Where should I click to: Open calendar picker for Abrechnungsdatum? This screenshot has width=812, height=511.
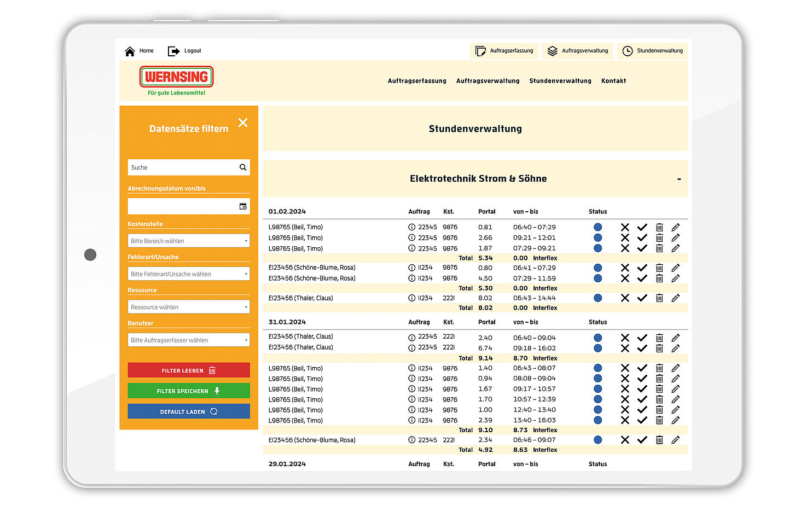[243, 206]
